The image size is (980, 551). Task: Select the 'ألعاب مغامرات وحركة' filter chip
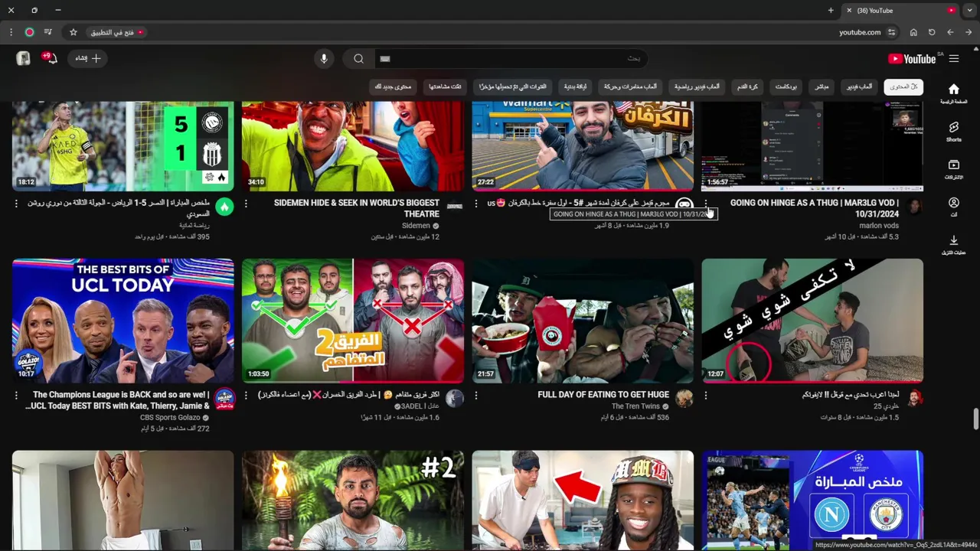[630, 86]
